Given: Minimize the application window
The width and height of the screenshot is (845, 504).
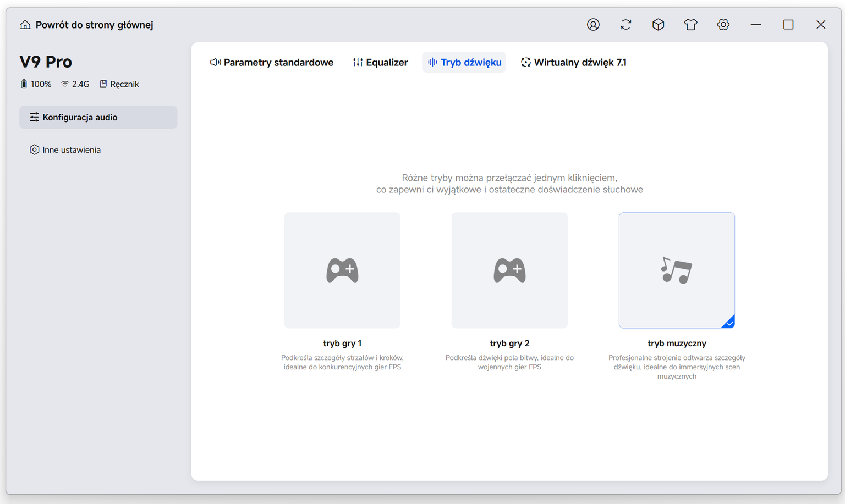Looking at the screenshot, I should click(x=756, y=25).
